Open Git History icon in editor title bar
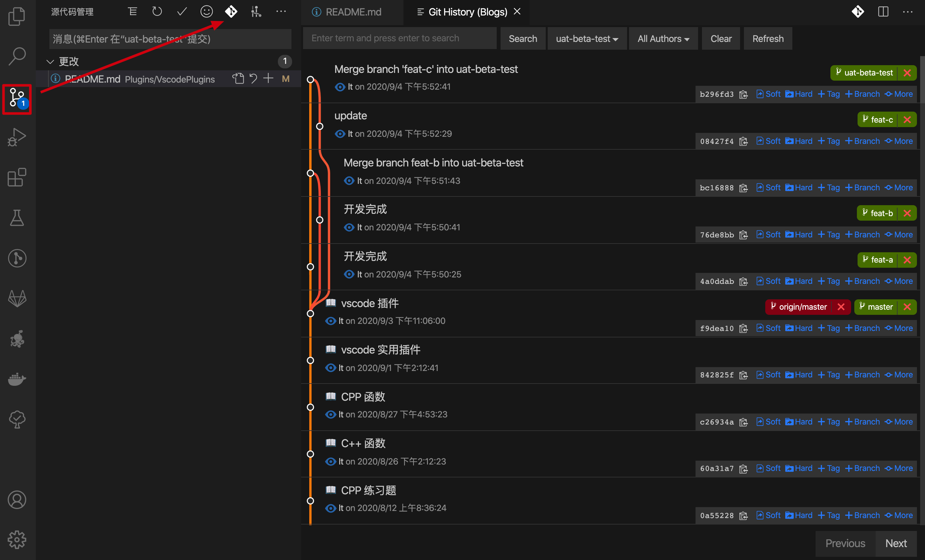Viewport: 925px width, 560px height. pyautogui.click(x=858, y=12)
